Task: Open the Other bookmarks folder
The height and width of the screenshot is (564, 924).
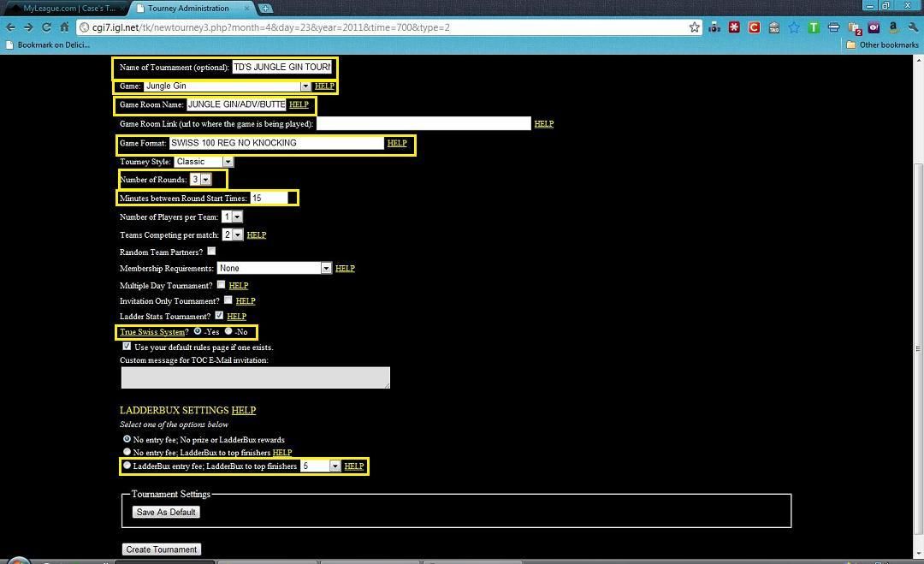Action: (x=882, y=45)
